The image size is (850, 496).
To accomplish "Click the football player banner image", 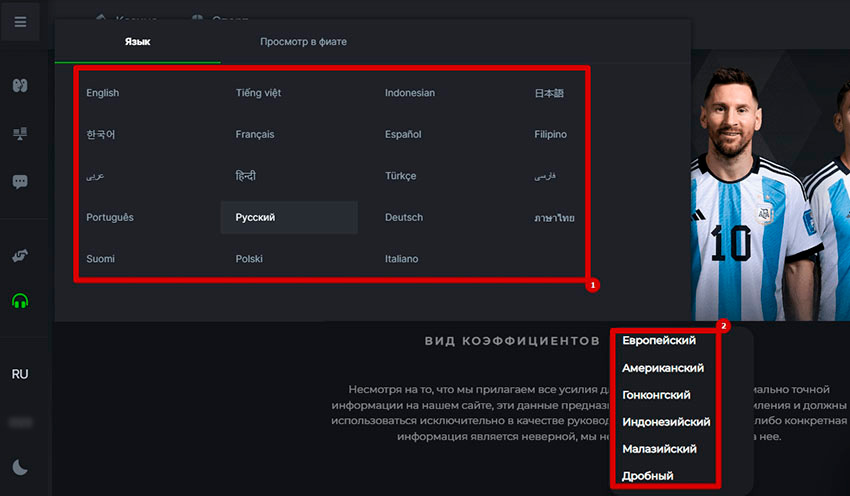I will tap(770, 185).
